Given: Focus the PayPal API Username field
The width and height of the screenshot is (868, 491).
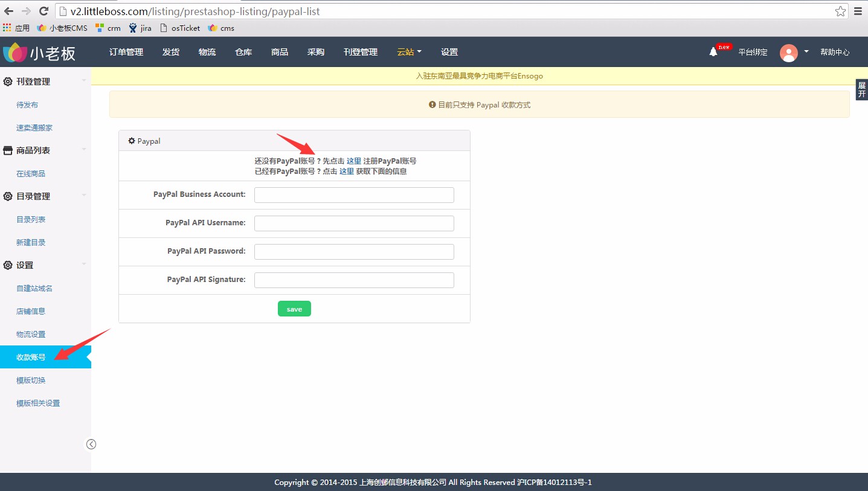Looking at the screenshot, I should pos(354,223).
